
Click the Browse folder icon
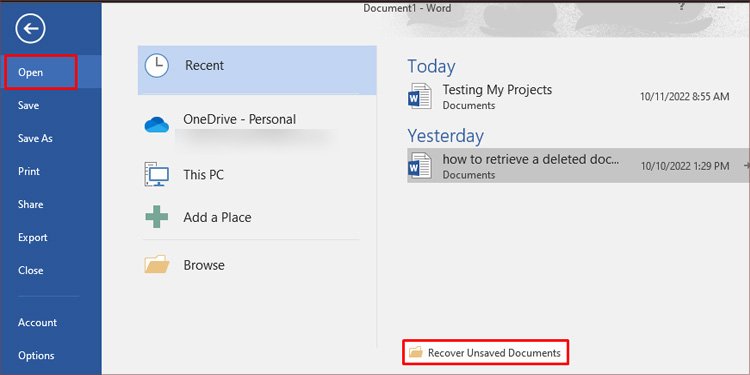coord(157,264)
